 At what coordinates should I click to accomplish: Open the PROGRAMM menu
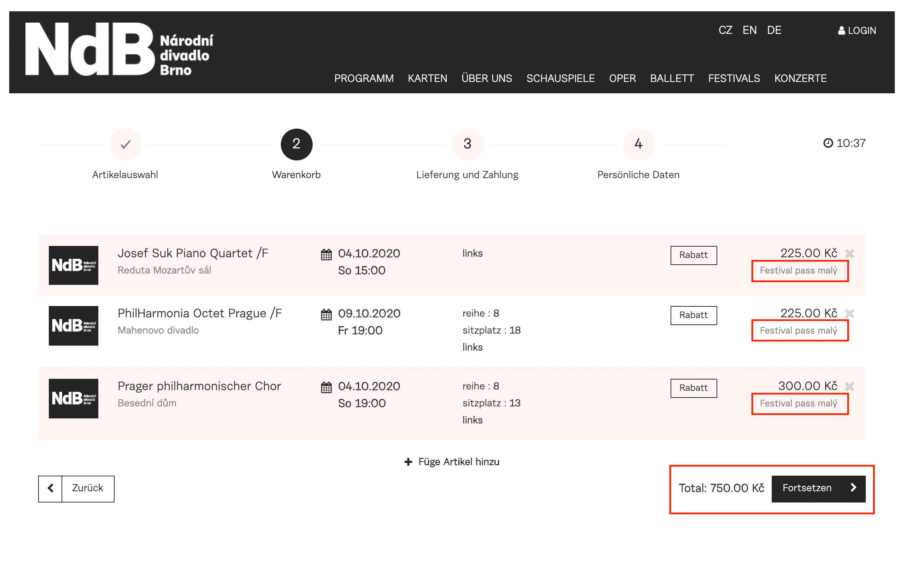tap(364, 78)
